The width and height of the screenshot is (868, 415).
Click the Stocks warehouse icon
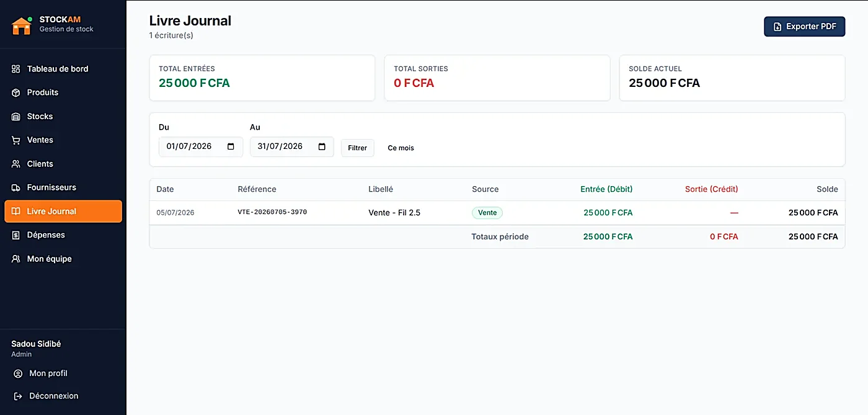click(16, 117)
